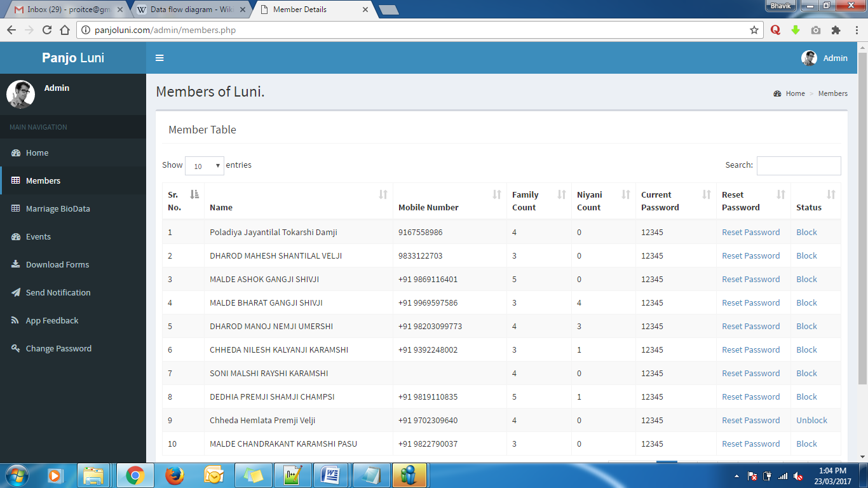Click browser home button
The image size is (868, 488).
(x=64, y=30)
